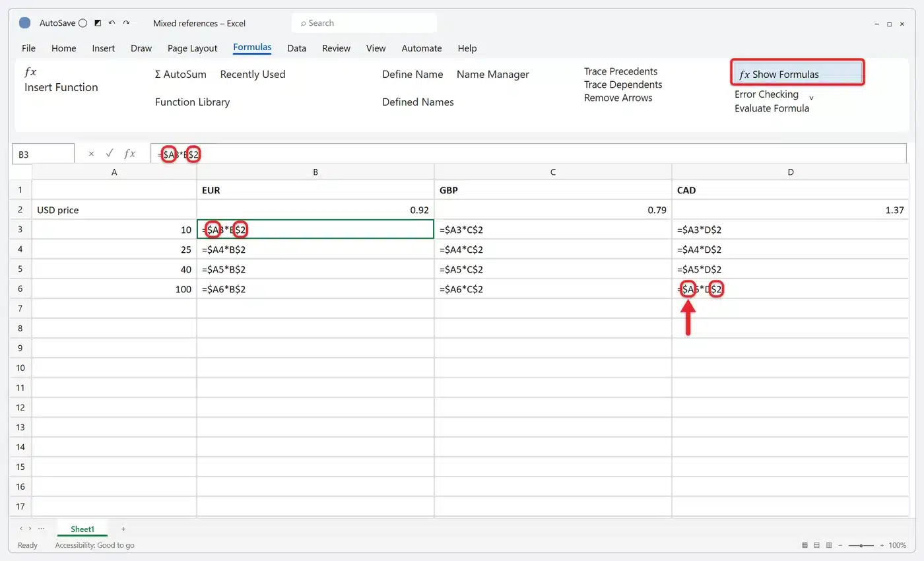Expand the Error Checking dropdown arrow
This screenshot has height=561, width=924.
pyautogui.click(x=811, y=98)
